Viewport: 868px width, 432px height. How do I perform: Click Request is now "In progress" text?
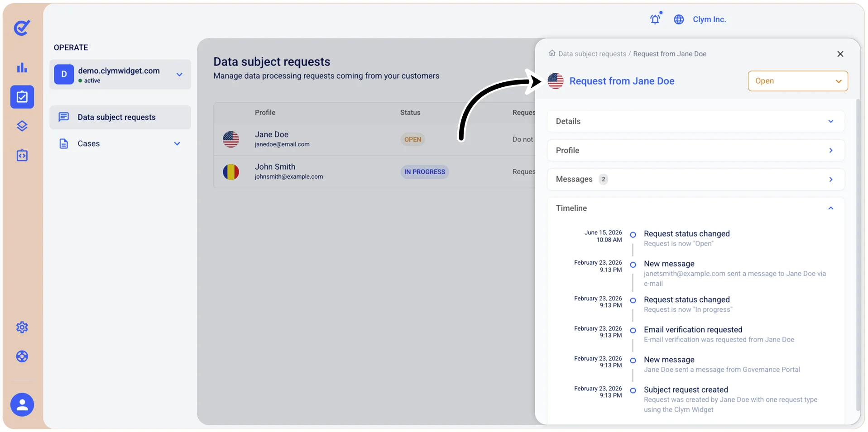pyautogui.click(x=688, y=309)
